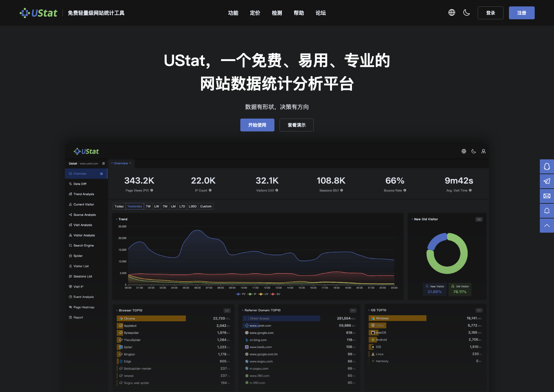This screenshot has height=392, width=554.
Task: Click the 登录 login button
Action: pyautogui.click(x=490, y=13)
